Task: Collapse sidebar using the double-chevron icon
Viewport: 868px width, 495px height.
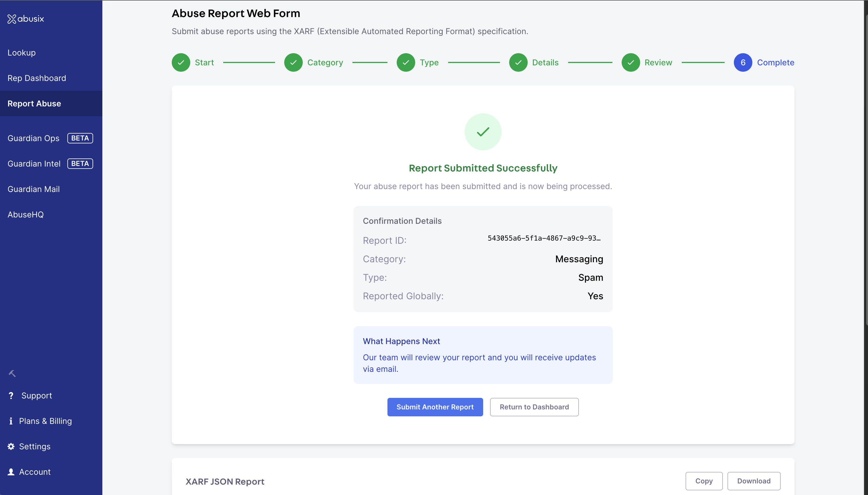Action: click(12, 373)
